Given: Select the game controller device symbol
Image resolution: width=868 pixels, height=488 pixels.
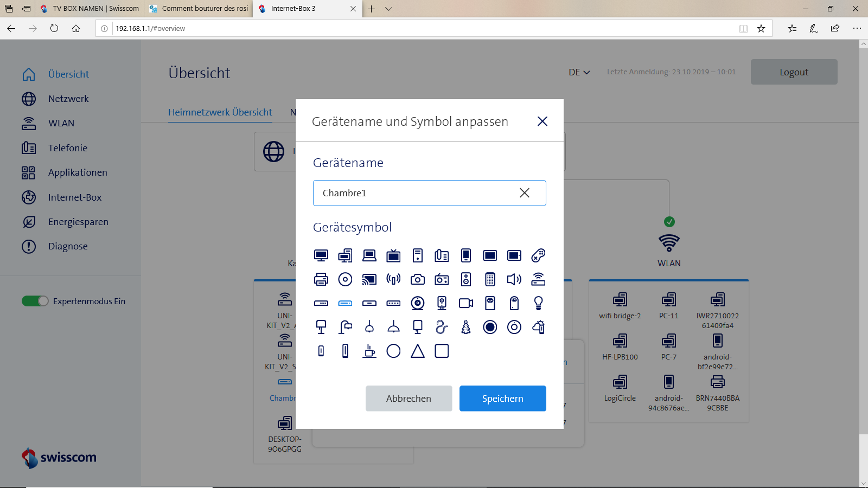Looking at the screenshot, I should pyautogui.click(x=538, y=255).
